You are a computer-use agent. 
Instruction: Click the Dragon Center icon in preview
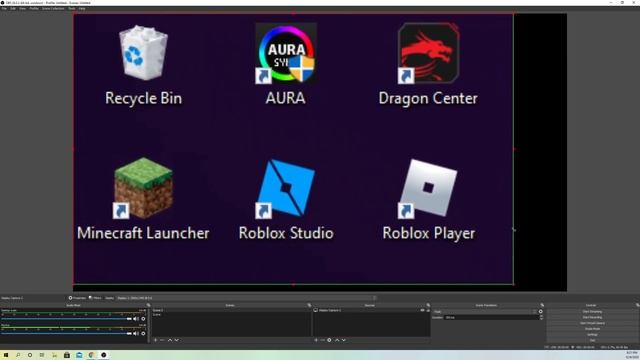(x=428, y=53)
